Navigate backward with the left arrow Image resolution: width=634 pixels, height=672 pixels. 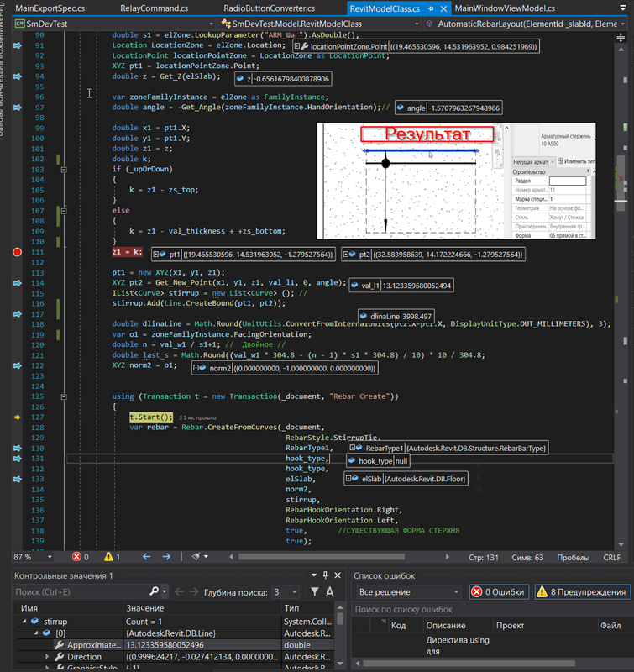[x=146, y=557]
